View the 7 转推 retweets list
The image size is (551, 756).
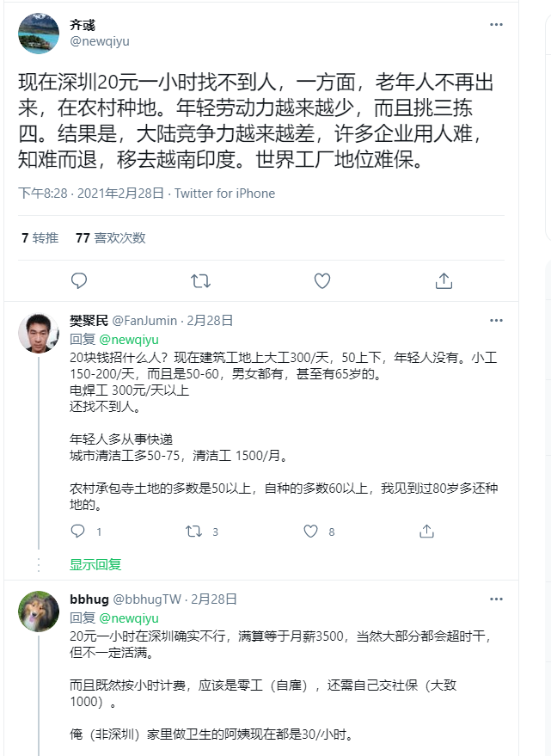point(40,237)
